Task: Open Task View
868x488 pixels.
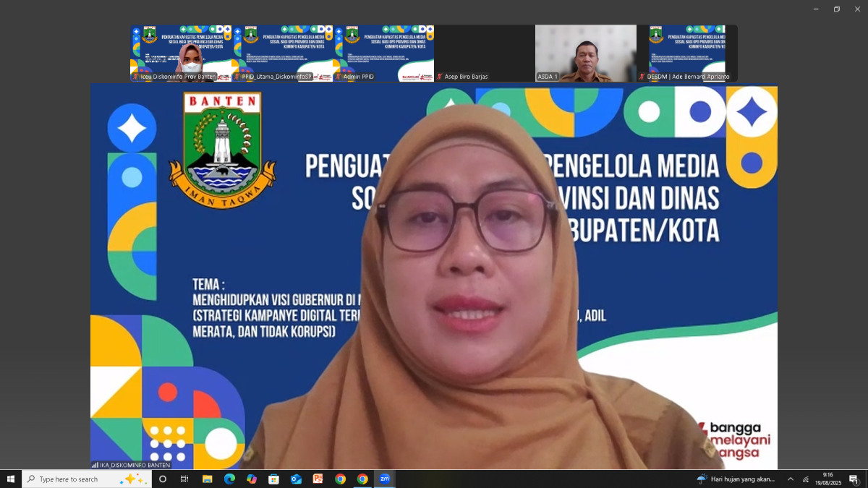Action: pos(184,479)
